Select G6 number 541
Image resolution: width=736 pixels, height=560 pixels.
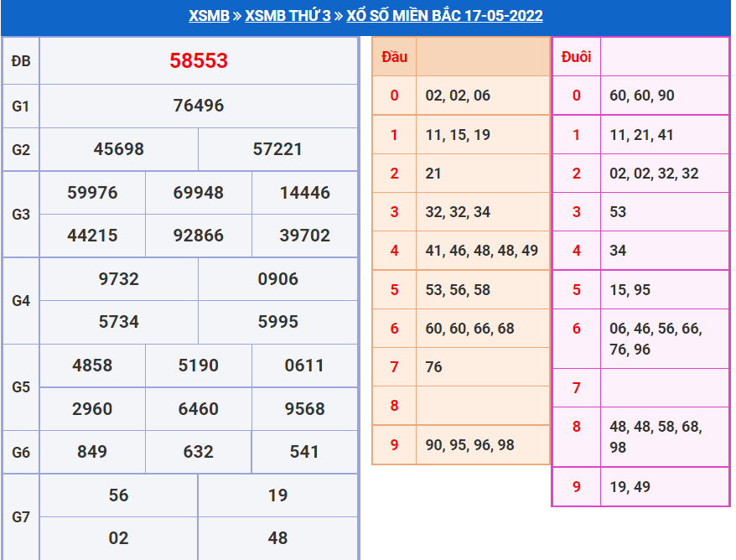click(304, 452)
